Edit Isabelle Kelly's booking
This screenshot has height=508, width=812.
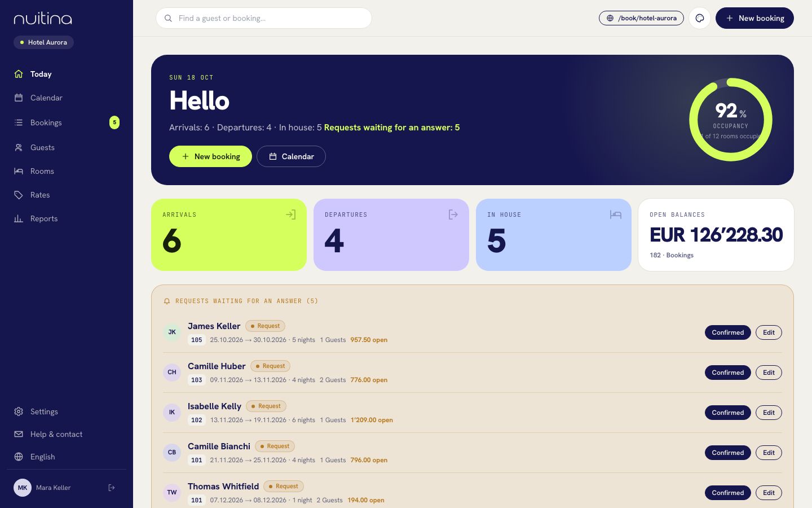tap(769, 413)
